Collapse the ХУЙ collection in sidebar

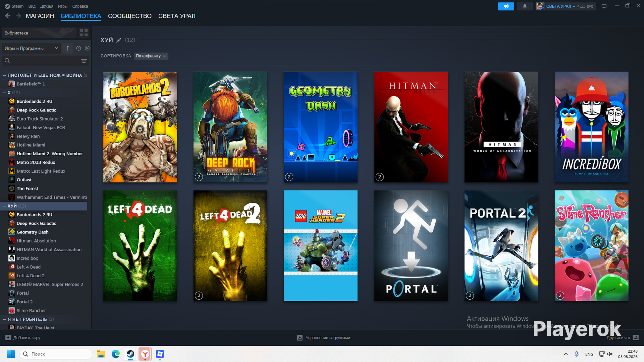[x=4, y=206]
